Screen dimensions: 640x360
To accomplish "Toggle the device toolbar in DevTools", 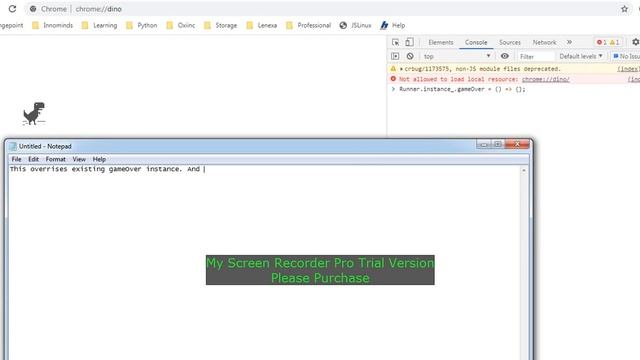I will pos(409,42).
